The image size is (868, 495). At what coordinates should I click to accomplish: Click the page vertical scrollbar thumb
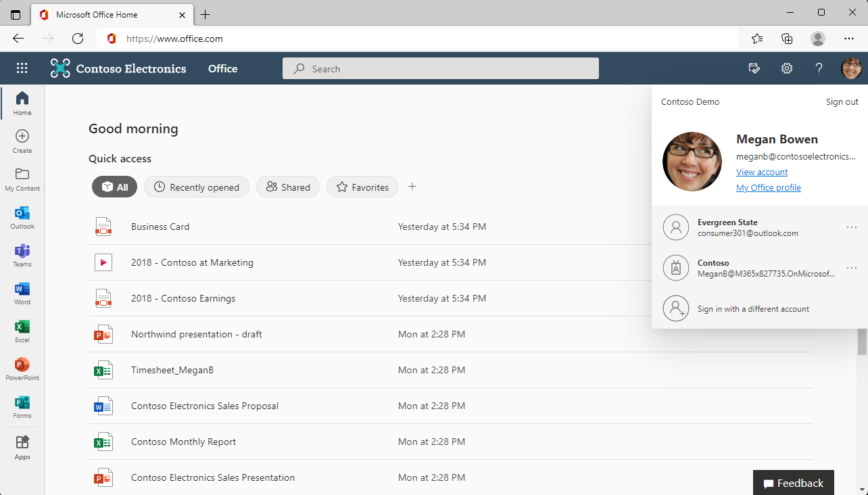click(862, 341)
